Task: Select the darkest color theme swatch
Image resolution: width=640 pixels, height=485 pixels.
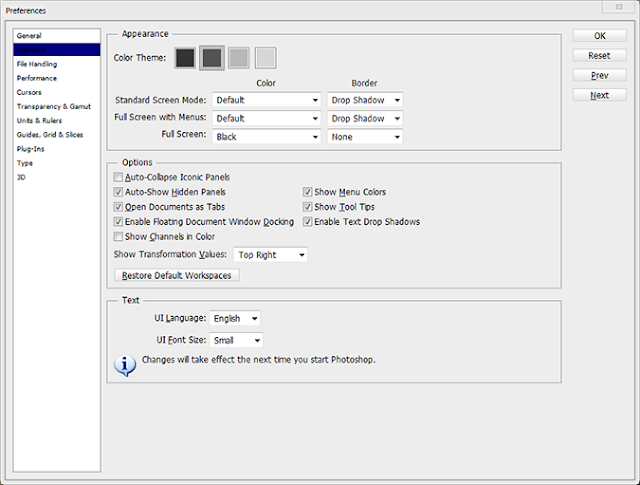Action: tap(185, 58)
